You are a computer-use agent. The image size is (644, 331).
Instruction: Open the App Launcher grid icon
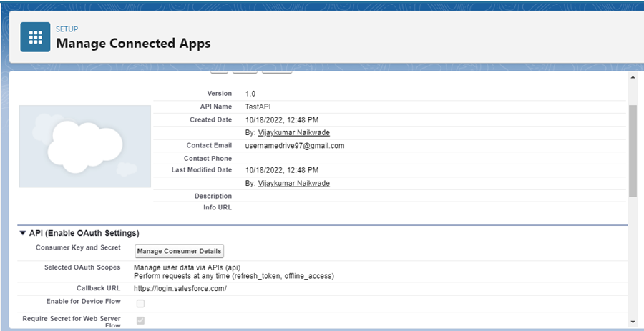(35, 37)
